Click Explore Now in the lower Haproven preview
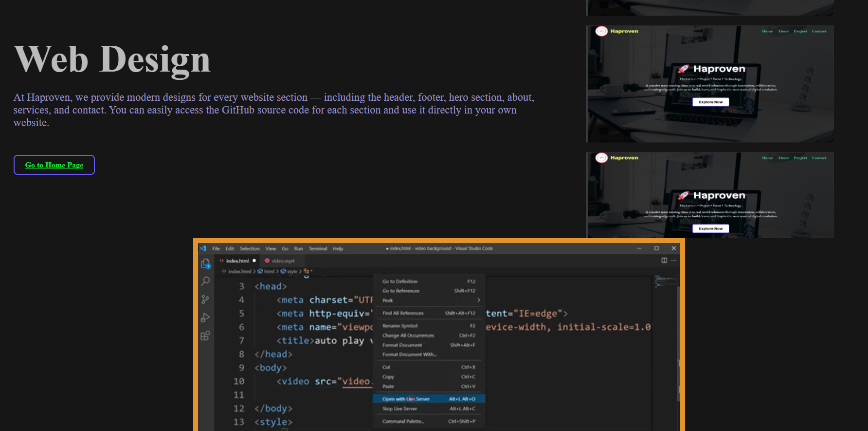 [711, 228]
